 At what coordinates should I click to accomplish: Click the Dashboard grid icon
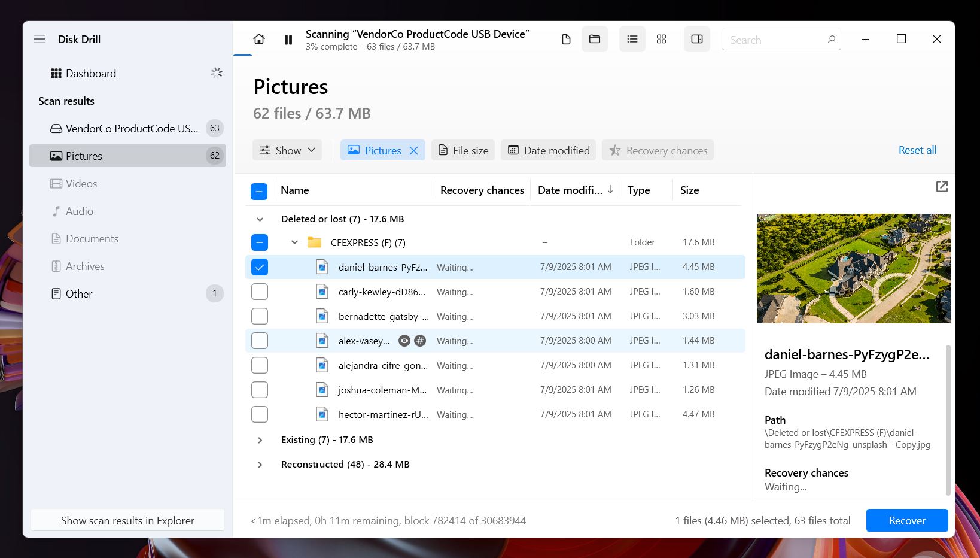(56, 74)
